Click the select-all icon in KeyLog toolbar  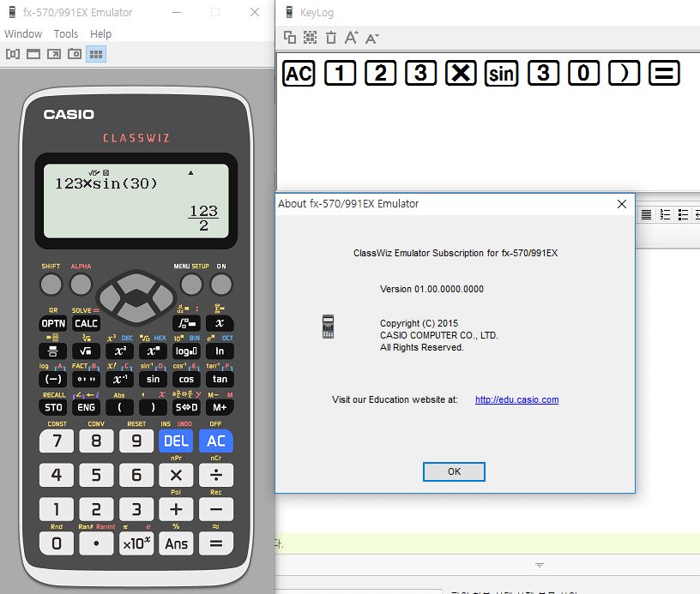tap(311, 38)
